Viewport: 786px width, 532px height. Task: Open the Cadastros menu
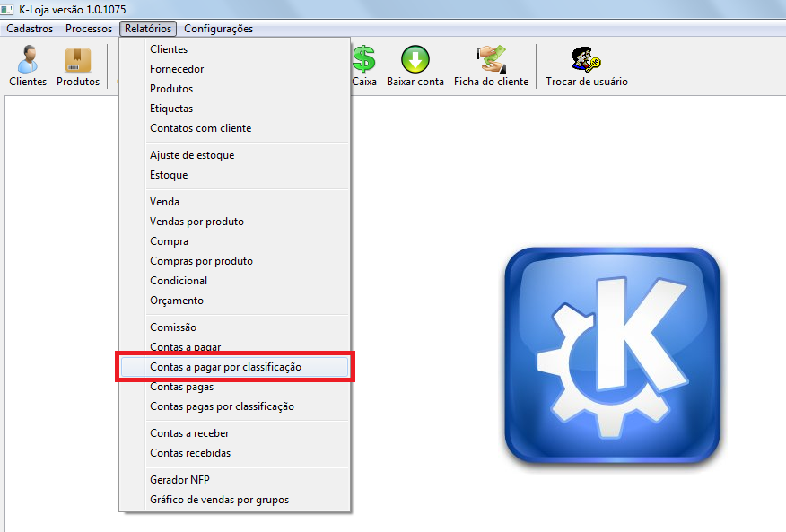pyautogui.click(x=30, y=29)
